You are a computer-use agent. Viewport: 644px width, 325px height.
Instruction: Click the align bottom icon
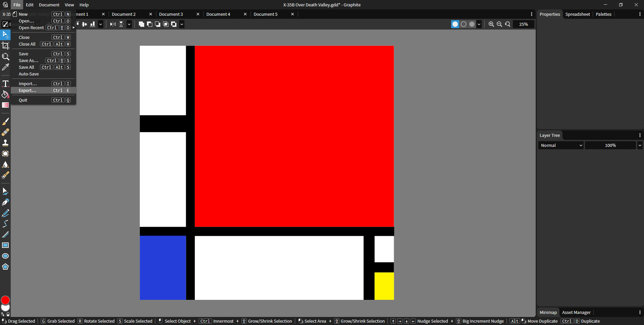tap(93, 24)
